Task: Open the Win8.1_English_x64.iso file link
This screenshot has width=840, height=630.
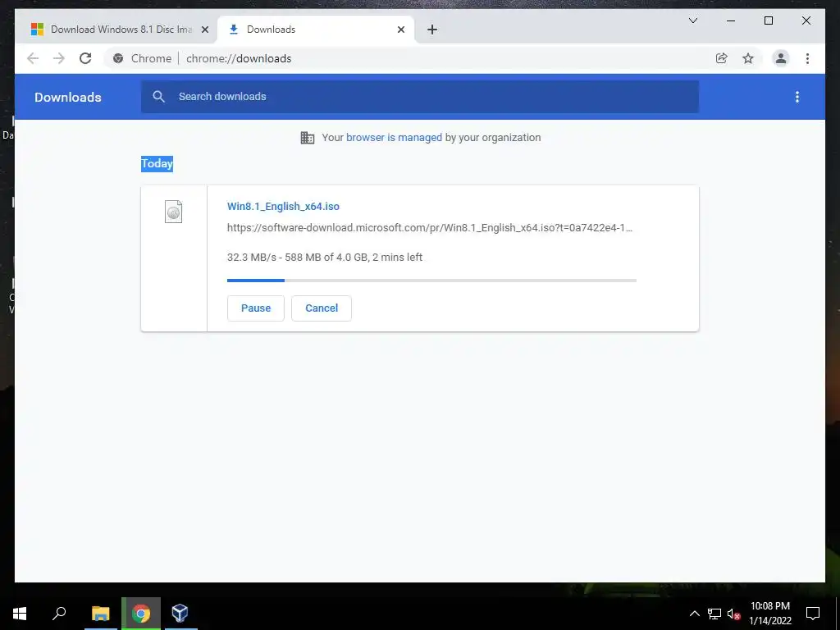Action: coord(283,206)
